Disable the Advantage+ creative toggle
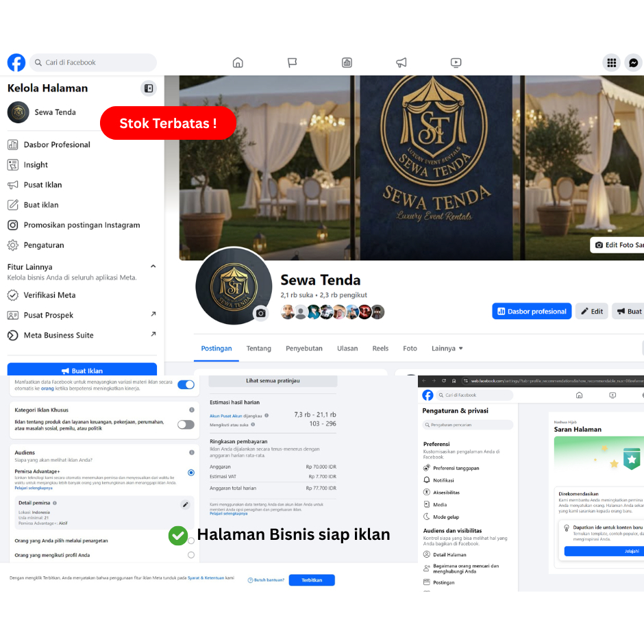The image size is (644, 644). coord(185,384)
